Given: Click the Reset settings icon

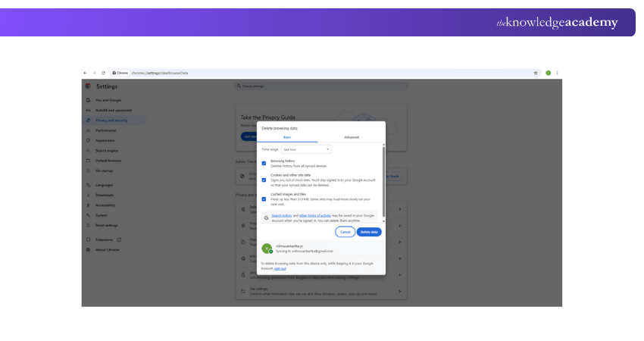Looking at the screenshot, I should pos(88,226).
